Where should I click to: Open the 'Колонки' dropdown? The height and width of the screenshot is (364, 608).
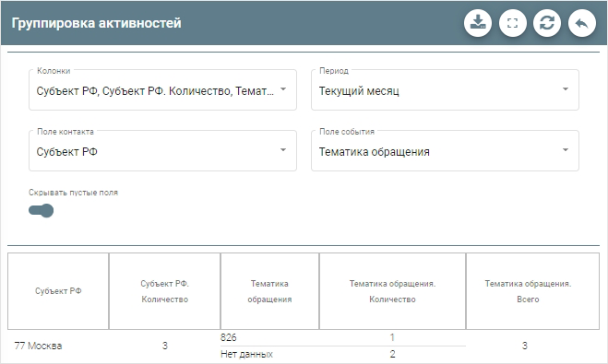[x=163, y=89]
